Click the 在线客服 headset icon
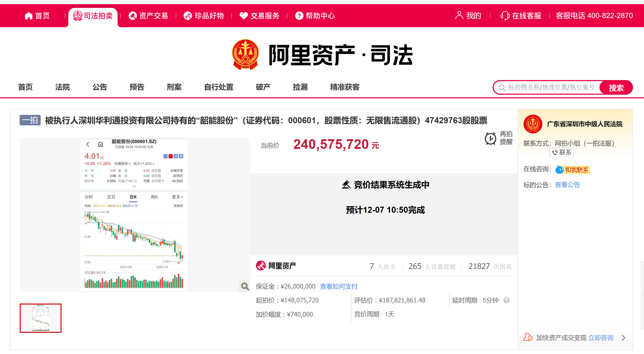 [505, 16]
